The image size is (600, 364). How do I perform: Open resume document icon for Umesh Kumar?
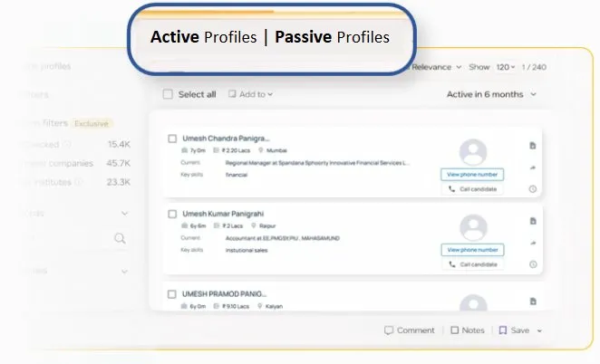tap(533, 221)
